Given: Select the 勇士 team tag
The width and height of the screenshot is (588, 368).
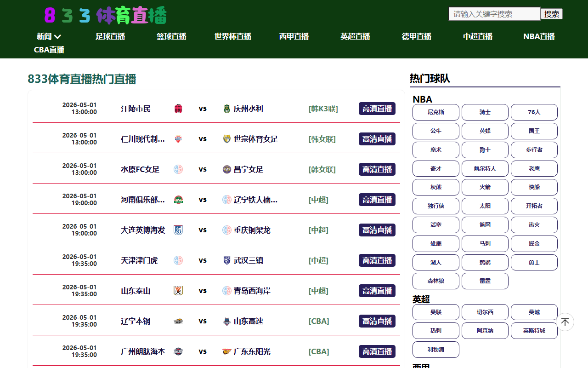Looking at the screenshot, I should [x=534, y=262].
